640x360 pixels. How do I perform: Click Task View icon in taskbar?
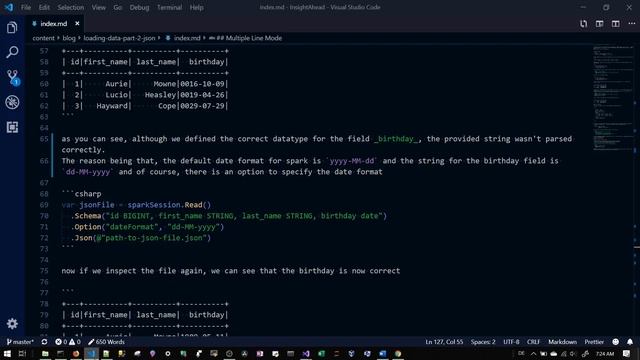[x=22, y=353]
